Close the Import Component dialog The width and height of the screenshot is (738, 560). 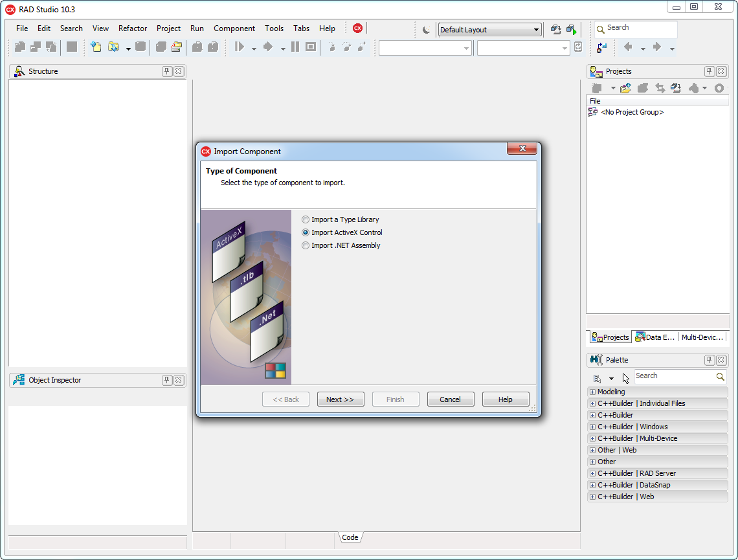(522, 148)
